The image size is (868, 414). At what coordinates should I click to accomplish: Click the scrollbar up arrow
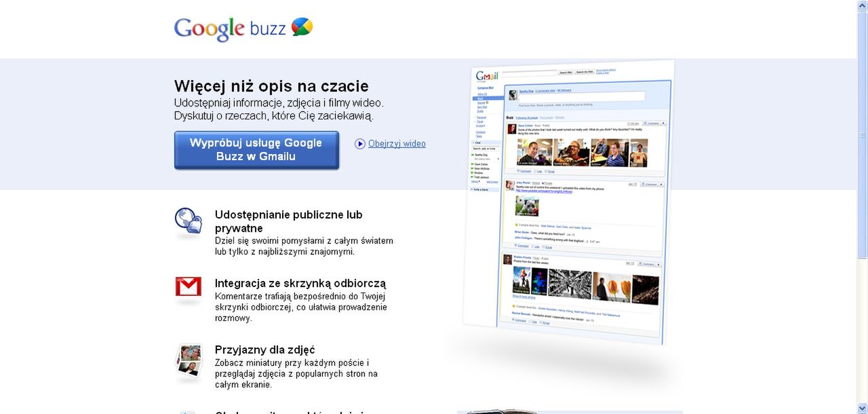(x=862, y=5)
